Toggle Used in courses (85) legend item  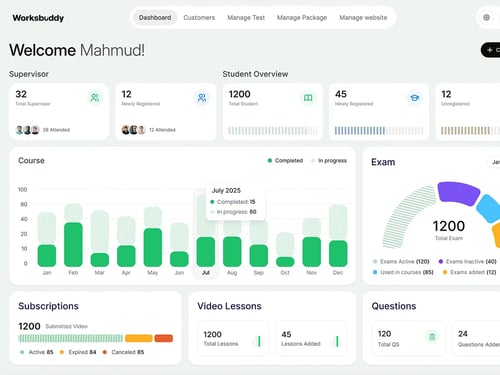403,272
